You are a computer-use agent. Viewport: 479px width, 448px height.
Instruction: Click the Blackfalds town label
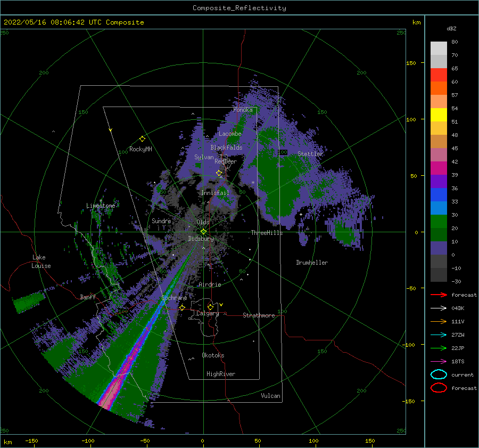pyautogui.click(x=226, y=148)
